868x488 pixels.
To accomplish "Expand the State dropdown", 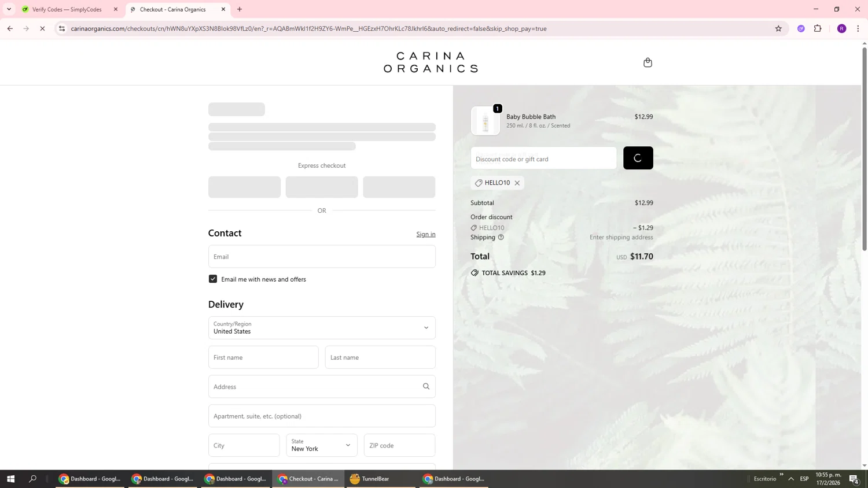I will click(322, 445).
